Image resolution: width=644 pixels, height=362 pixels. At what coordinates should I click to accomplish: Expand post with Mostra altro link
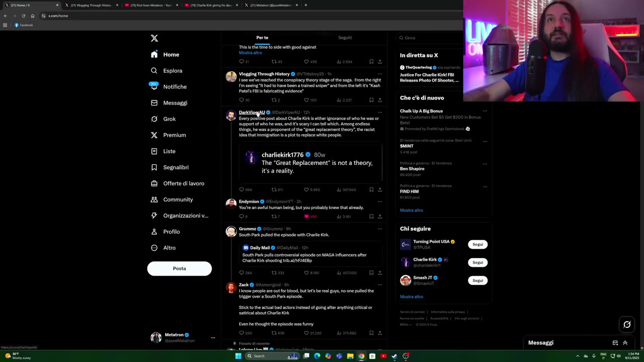coord(251,53)
